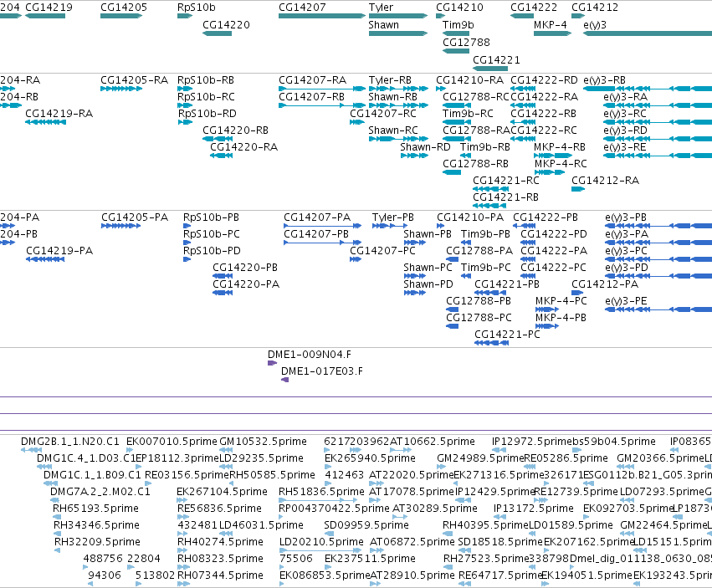The width and height of the screenshot is (712, 588).
Task: Select protein Tyler-PB
Action: pyautogui.click(x=392, y=217)
